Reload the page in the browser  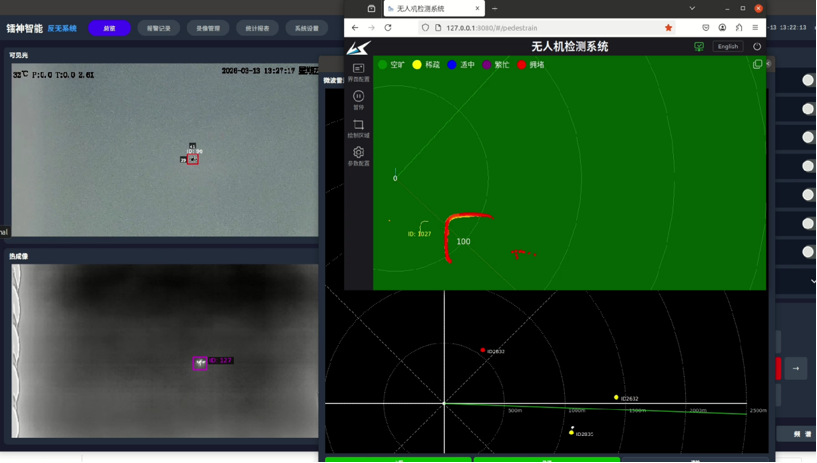coord(388,28)
